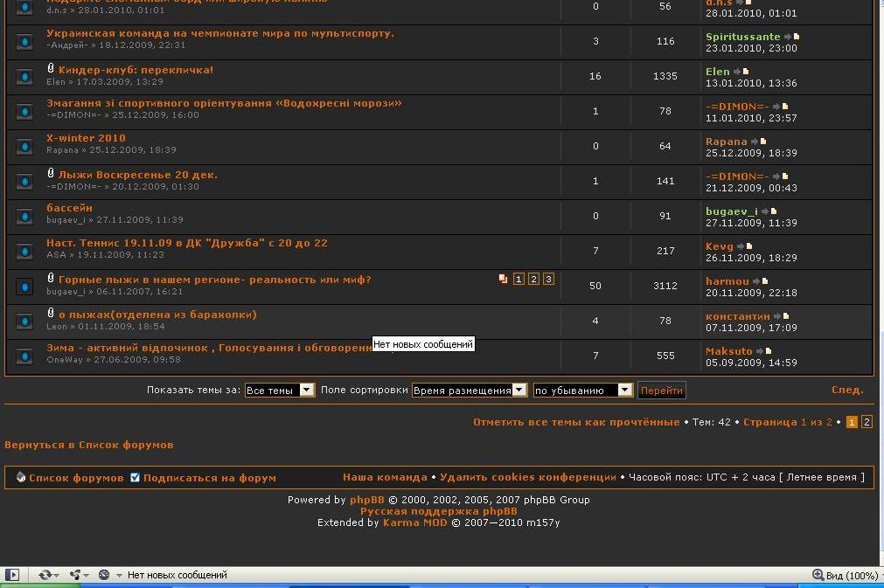Open the Все темы dropdown
884x588 pixels.
[x=279, y=391]
